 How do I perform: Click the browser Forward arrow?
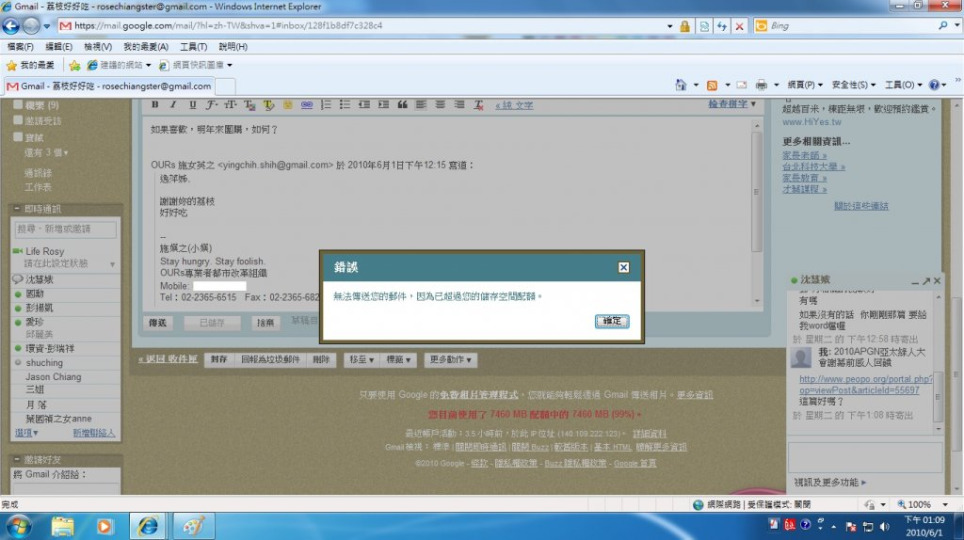31,26
